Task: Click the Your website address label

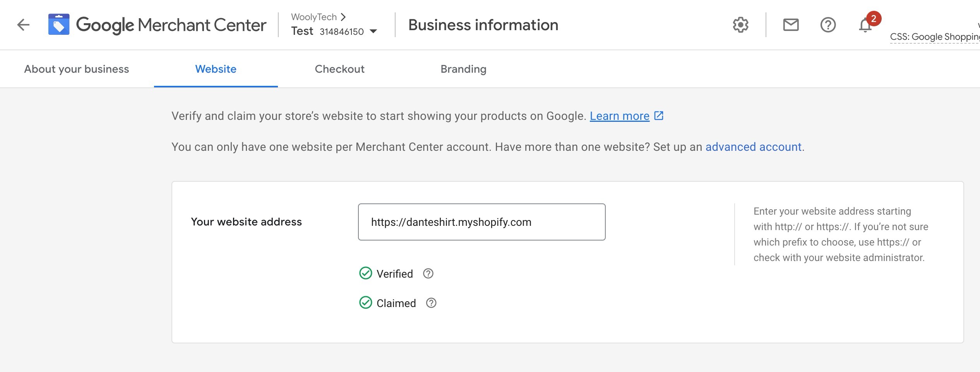Action: 246,222
